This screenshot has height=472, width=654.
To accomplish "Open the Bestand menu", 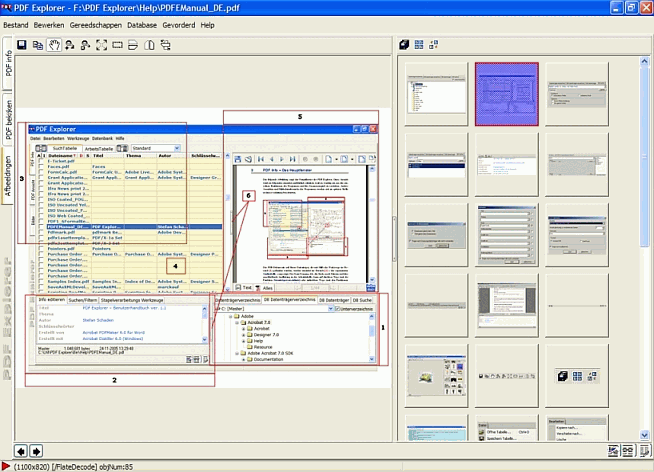I will [x=16, y=24].
